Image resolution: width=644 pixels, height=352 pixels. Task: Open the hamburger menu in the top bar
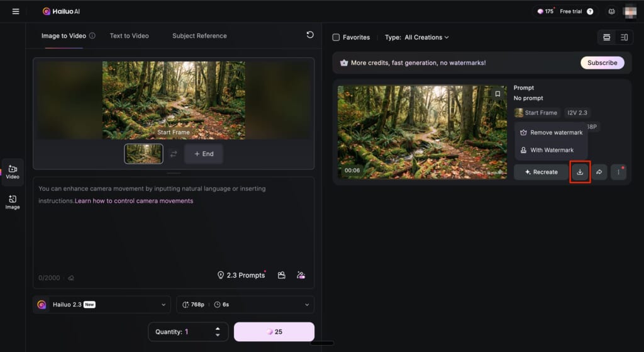point(16,11)
